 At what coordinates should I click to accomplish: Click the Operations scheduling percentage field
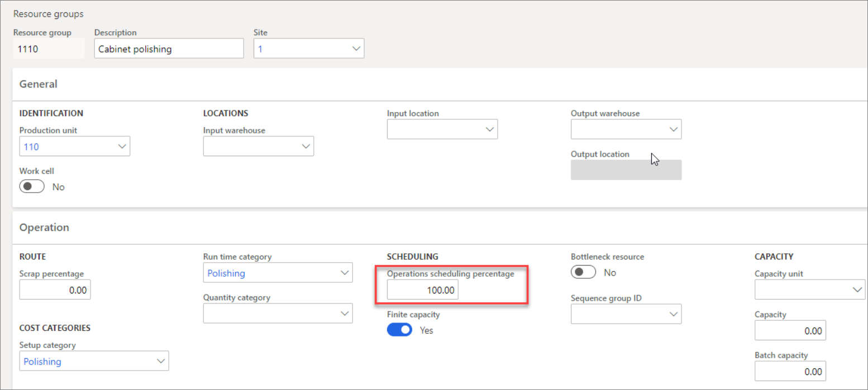click(x=423, y=290)
